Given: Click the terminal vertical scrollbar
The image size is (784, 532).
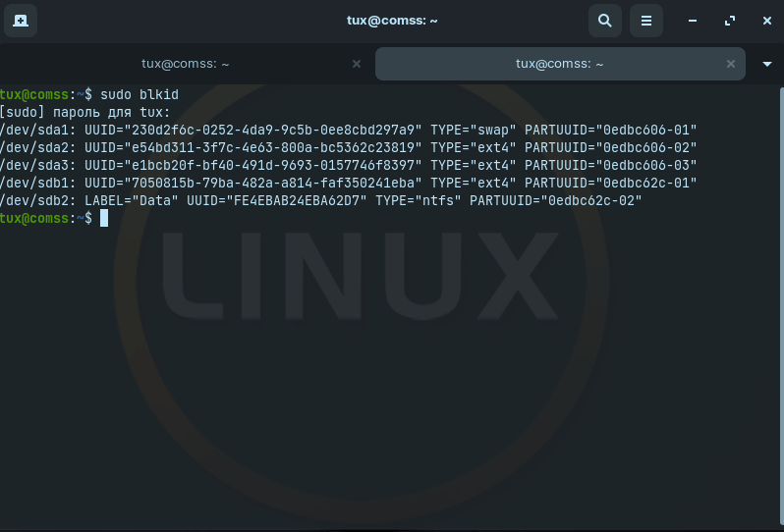Looking at the screenshot, I should pos(781,305).
